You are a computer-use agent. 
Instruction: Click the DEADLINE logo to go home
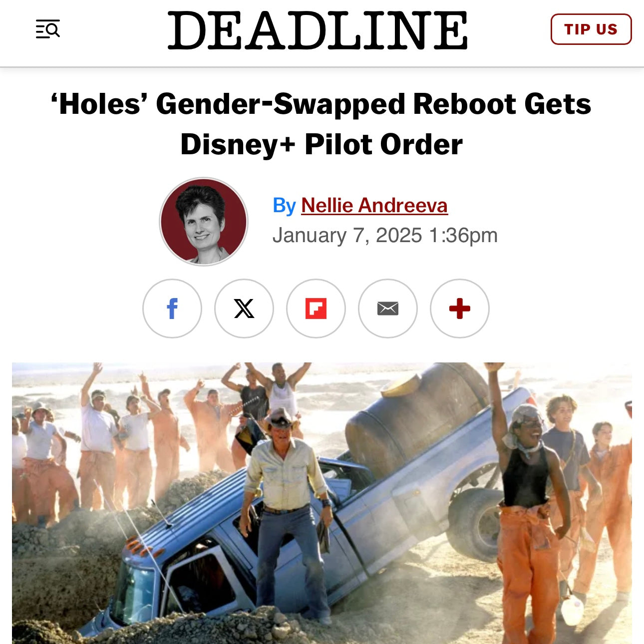[x=318, y=30]
